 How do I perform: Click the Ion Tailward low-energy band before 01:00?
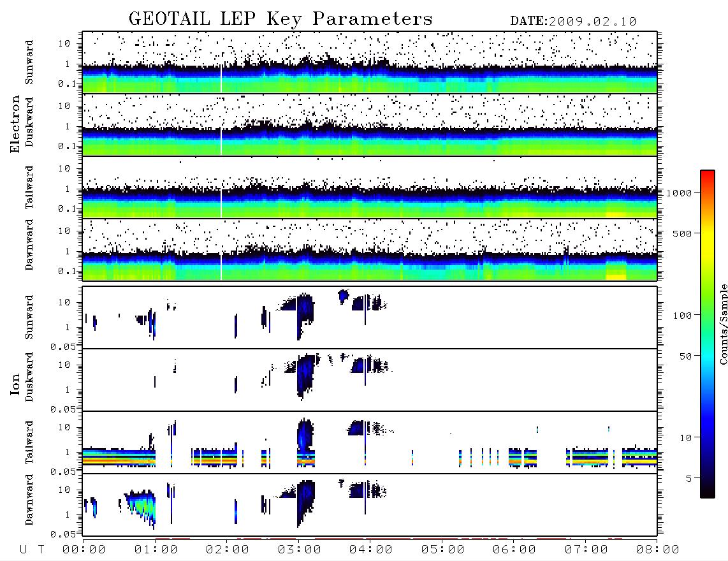pos(119,457)
